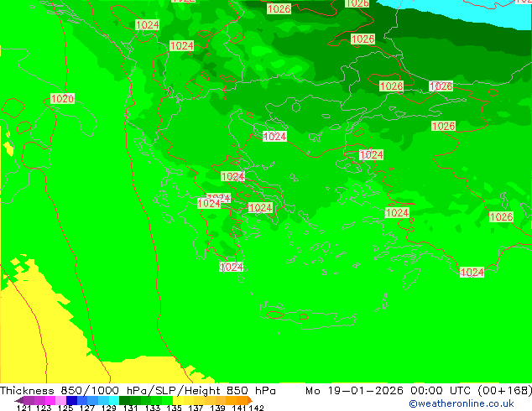Viewport: 532px width, 411px height.
Task: Click the right-hand 1028 pressure label
Action: (441, 86)
